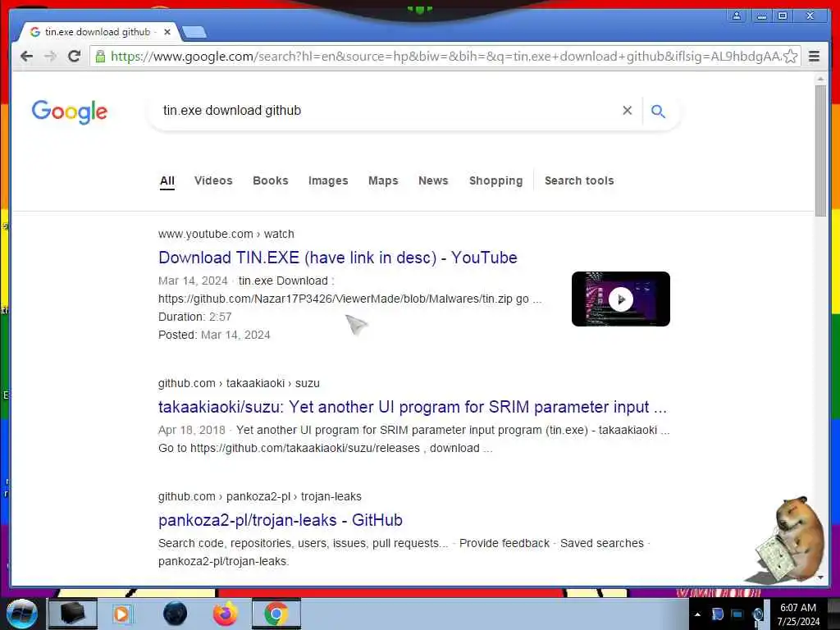The width and height of the screenshot is (840, 630).
Task: Switch to the Videos results tab
Action: (x=213, y=180)
